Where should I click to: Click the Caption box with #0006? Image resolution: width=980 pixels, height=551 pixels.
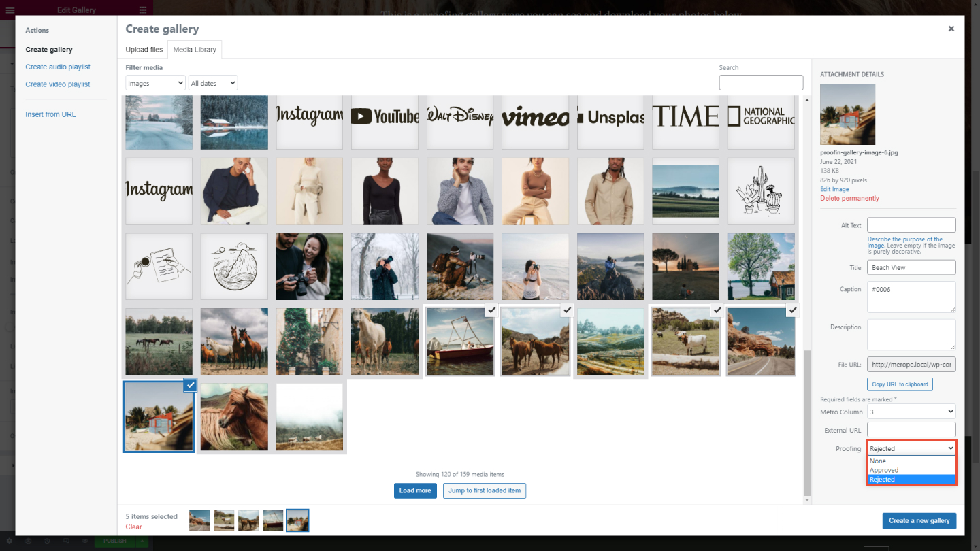[911, 297]
